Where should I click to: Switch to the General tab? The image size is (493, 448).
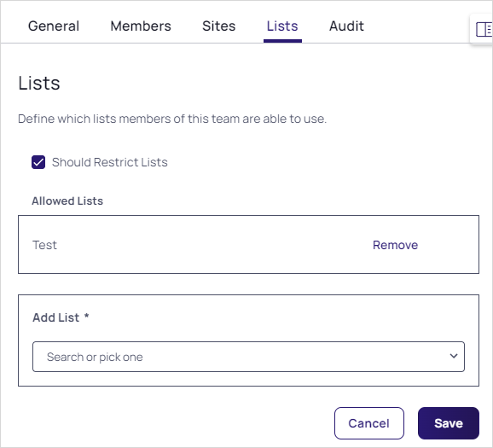pyautogui.click(x=54, y=26)
